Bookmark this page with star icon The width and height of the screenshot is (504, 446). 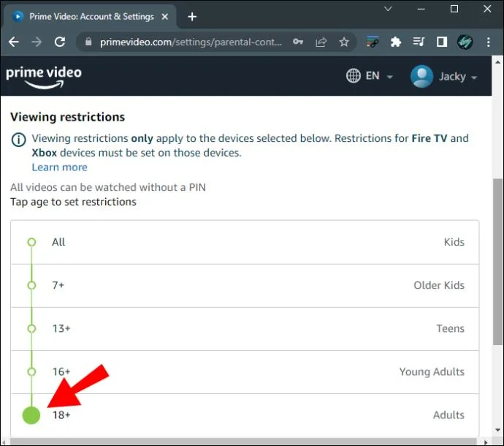pyautogui.click(x=344, y=42)
